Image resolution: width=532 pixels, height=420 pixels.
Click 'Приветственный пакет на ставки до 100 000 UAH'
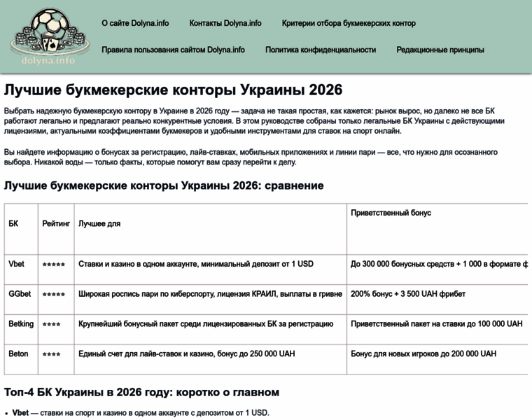click(x=437, y=329)
